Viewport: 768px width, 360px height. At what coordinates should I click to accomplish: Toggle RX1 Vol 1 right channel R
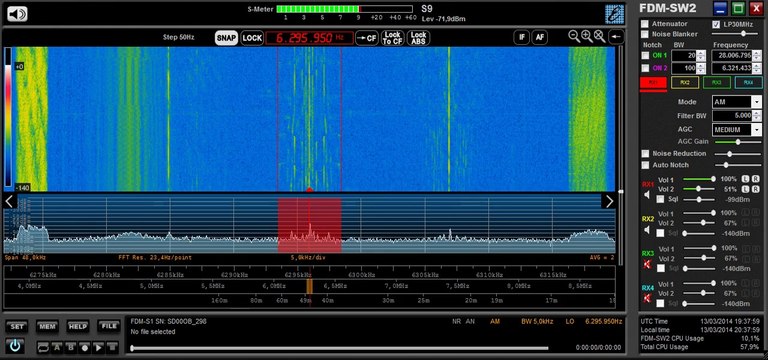tap(756, 179)
